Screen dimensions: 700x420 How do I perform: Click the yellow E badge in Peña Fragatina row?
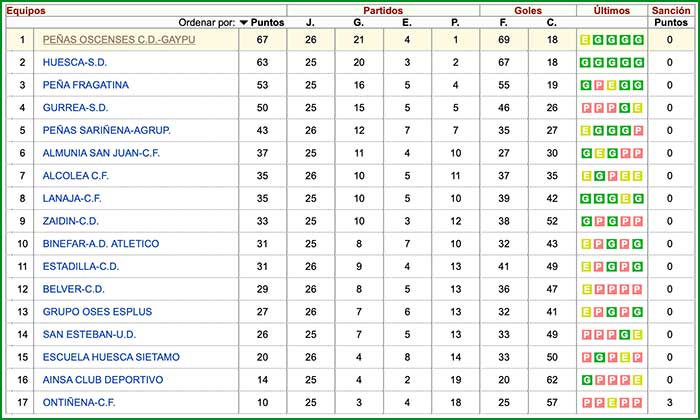pos(611,85)
